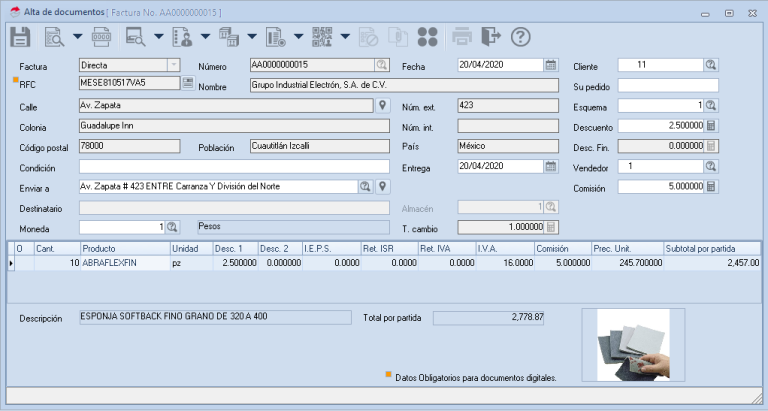Click the Cant. column header
The height and width of the screenshot is (411, 768).
pyautogui.click(x=57, y=249)
